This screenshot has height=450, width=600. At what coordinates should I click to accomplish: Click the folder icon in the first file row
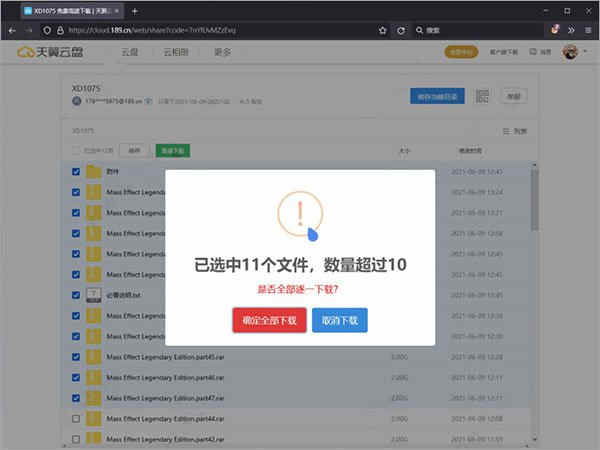click(94, 172)
